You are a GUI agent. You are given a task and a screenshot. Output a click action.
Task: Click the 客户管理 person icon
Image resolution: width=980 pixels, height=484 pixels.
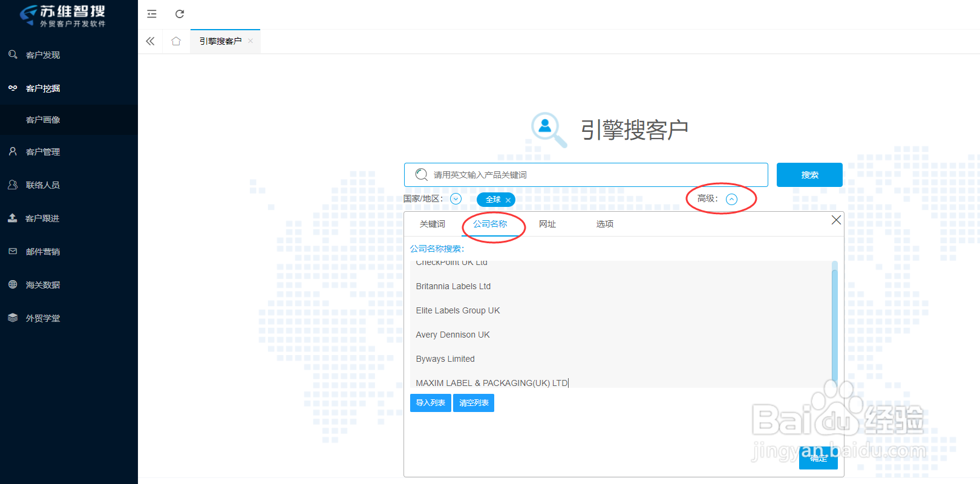[13, 151]
